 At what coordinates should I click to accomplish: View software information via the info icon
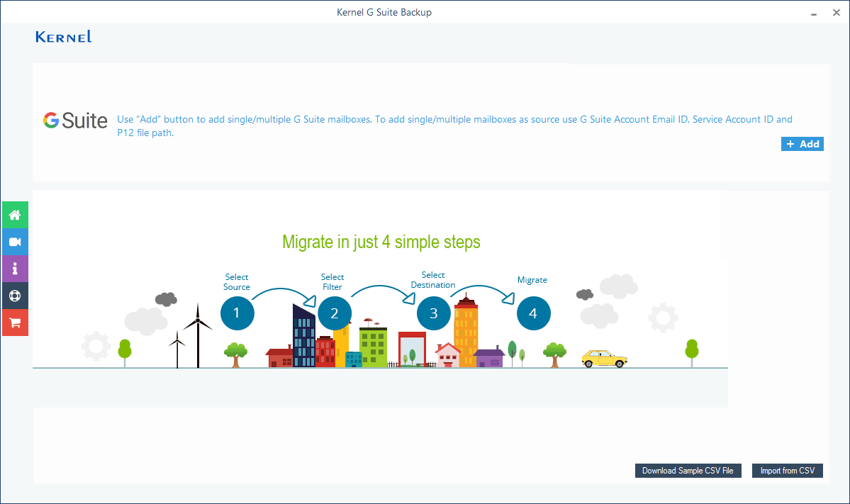[x=15, y=269]
